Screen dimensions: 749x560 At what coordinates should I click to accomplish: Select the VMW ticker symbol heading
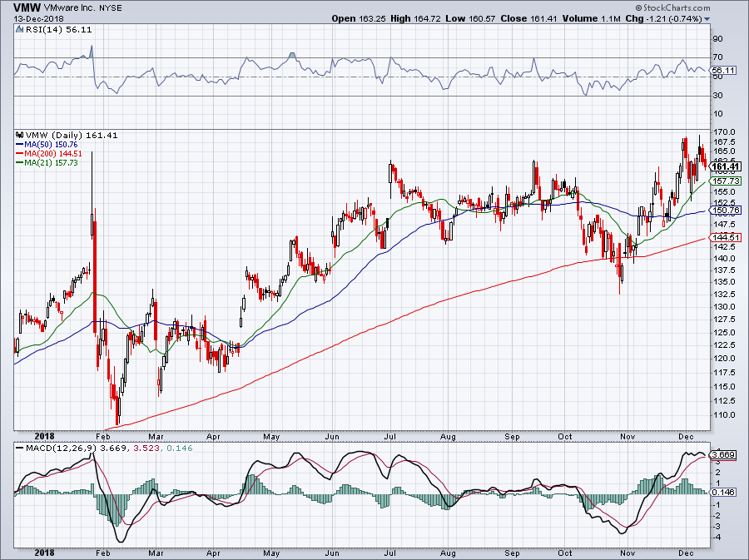pyautogui.click(x=27, y=8)
